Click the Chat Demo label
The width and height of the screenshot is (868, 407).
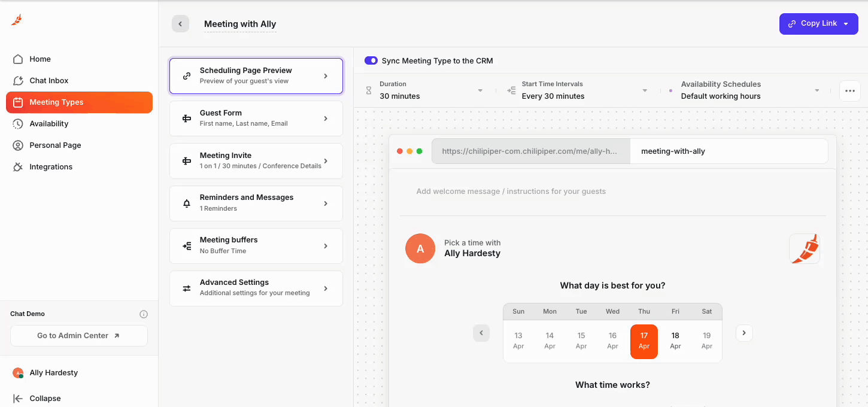[x=28, y=314]
